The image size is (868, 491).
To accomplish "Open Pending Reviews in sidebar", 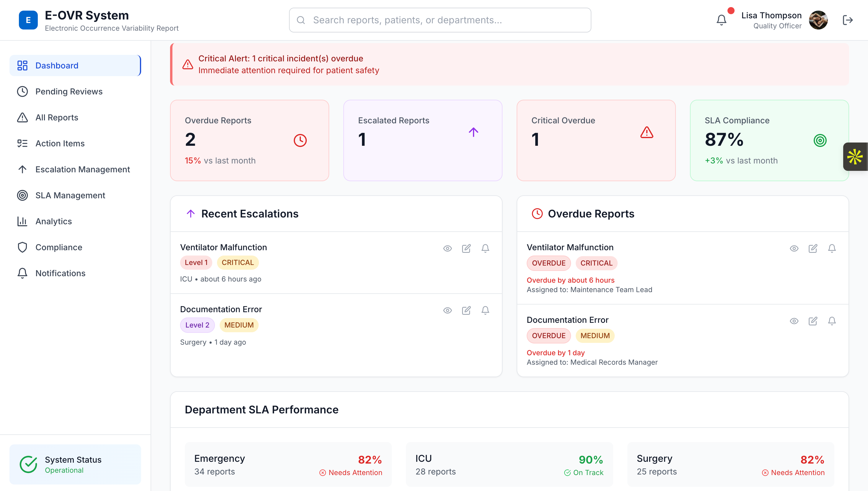I will pos(69,91).
